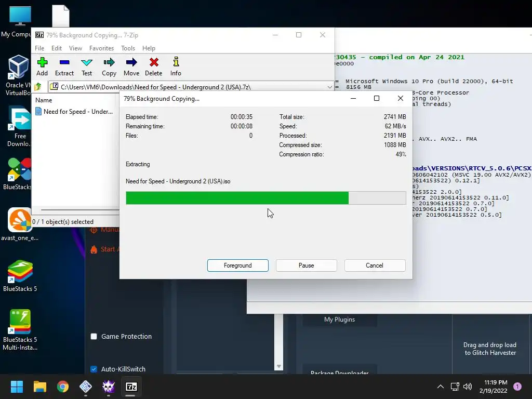This screenshot has width=532, height=399.
Task: Open the Windows Start menu
Action: click(17, 387)
